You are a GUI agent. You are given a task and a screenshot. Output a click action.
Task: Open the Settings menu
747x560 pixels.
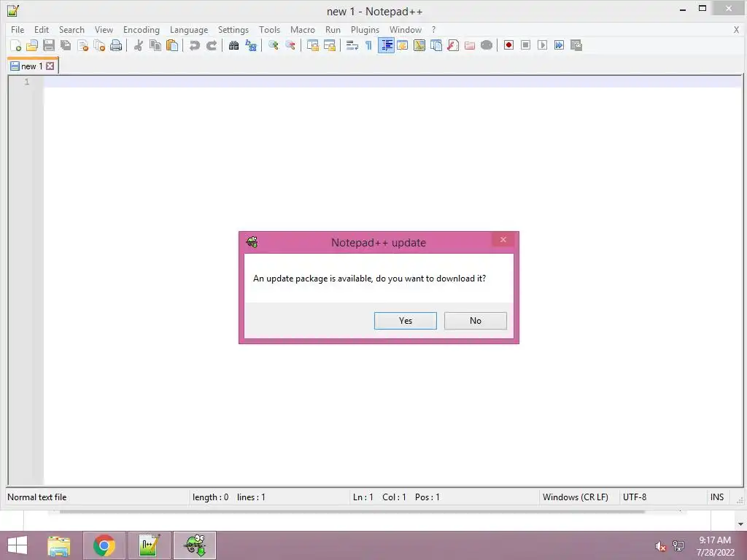(233, 29)
